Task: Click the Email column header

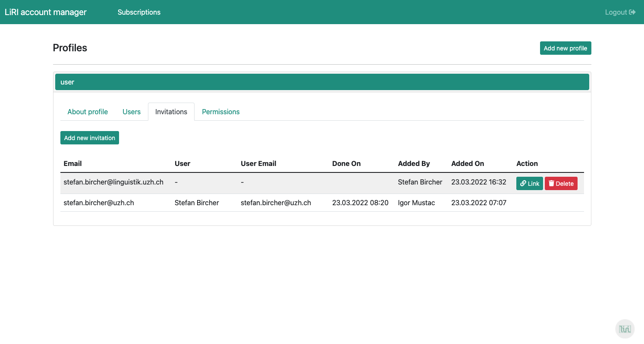Action: pyautogui.click(x=72, y=163)
